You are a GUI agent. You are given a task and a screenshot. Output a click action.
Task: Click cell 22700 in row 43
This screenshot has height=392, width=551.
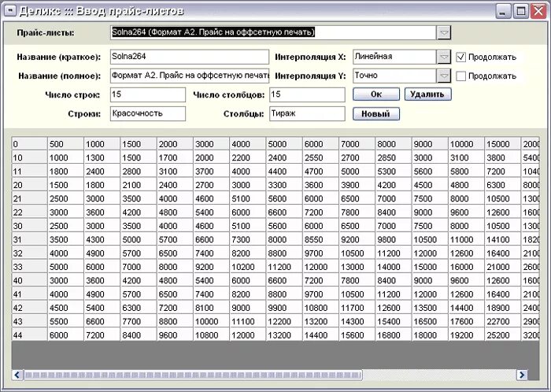tap(502, 321)
